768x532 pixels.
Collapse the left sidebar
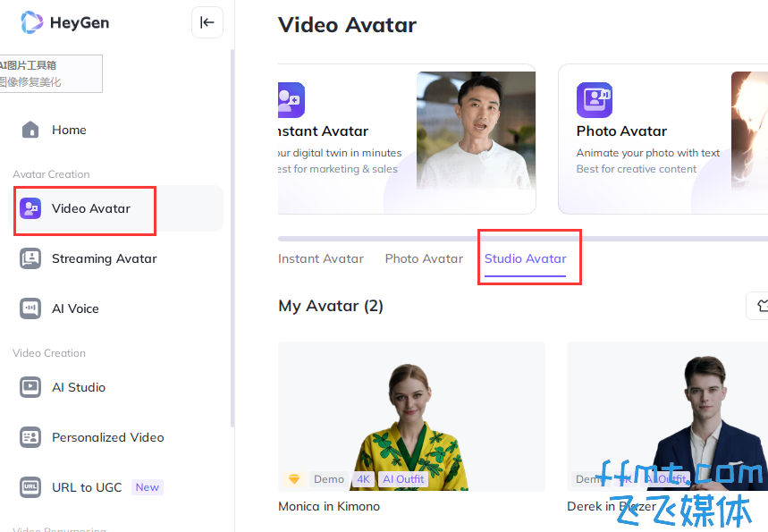coord(207,22)
